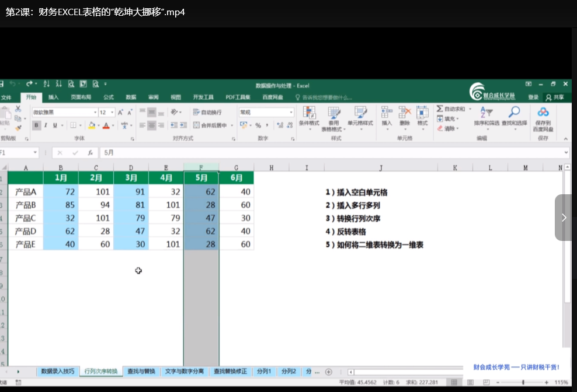The height and width of the screenshot is (392, 577).
Task: Toggle Bold formatting
Action: click(x=36, y=125)
